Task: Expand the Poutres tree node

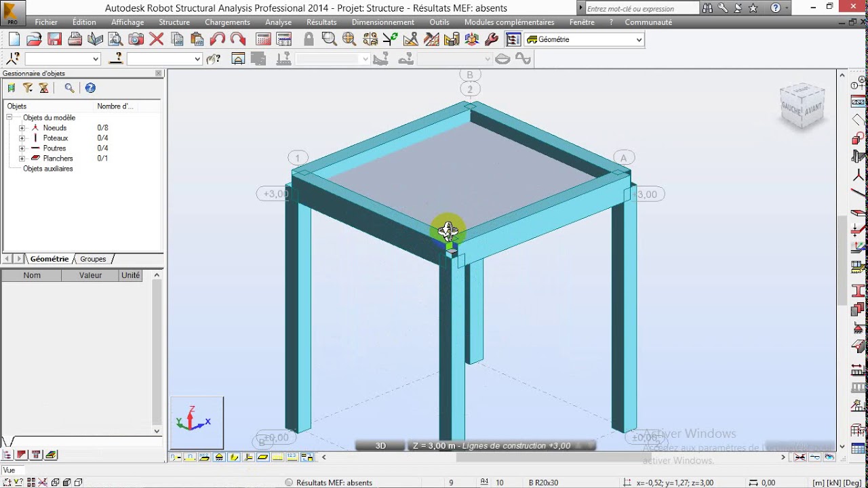Action: (22, 148)
